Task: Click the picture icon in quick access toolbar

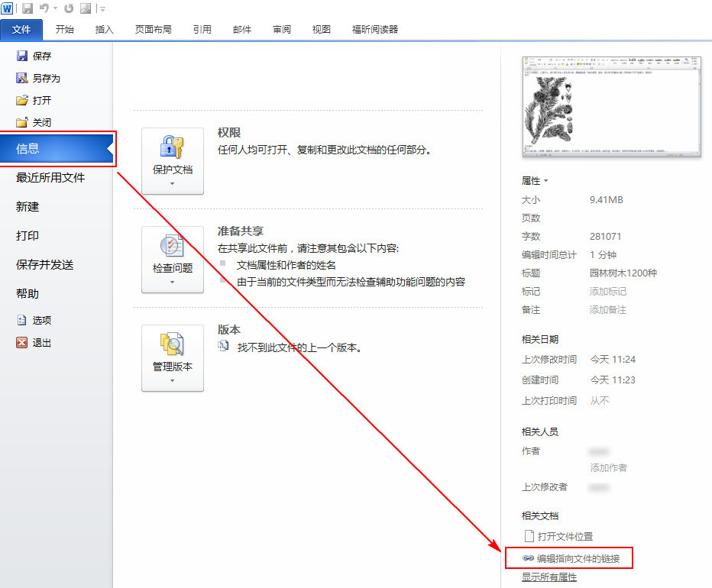Action: tap(85, 8)
